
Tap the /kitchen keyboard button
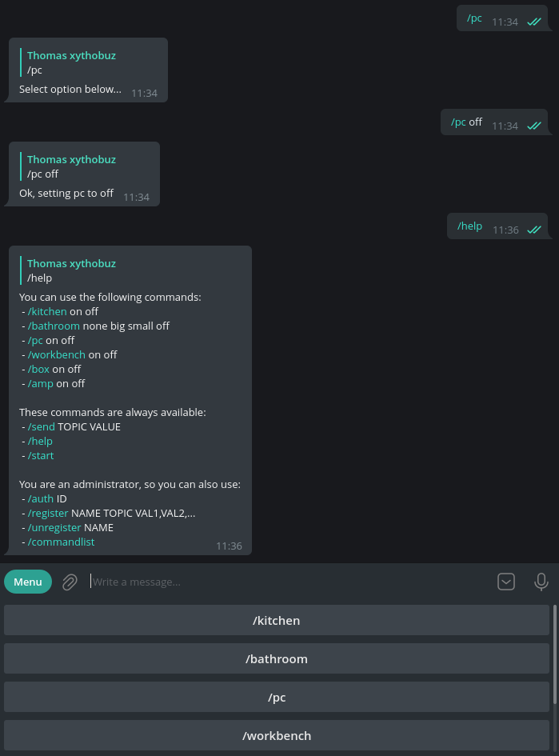[277, 620]
